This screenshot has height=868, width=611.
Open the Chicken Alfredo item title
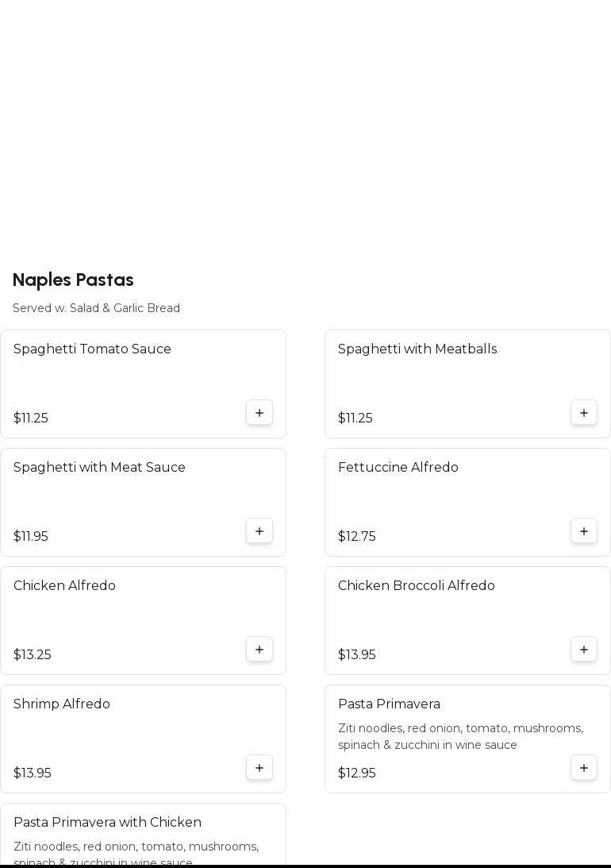coord(64,586)
